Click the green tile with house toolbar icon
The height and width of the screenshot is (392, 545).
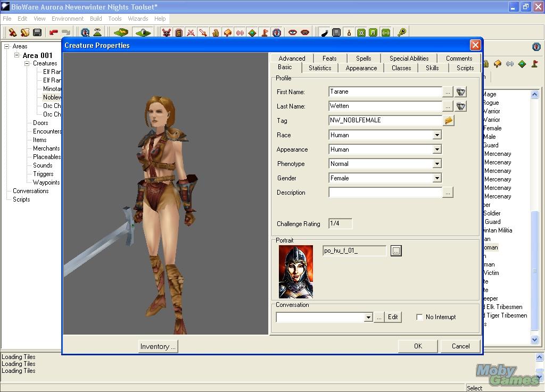pyautogui.click(x=144, y=32)
